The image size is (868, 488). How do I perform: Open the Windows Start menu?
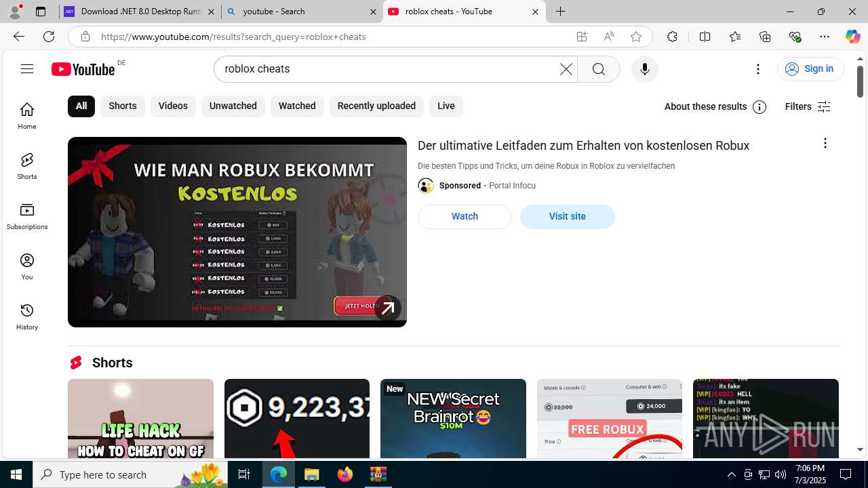[16, 474]
